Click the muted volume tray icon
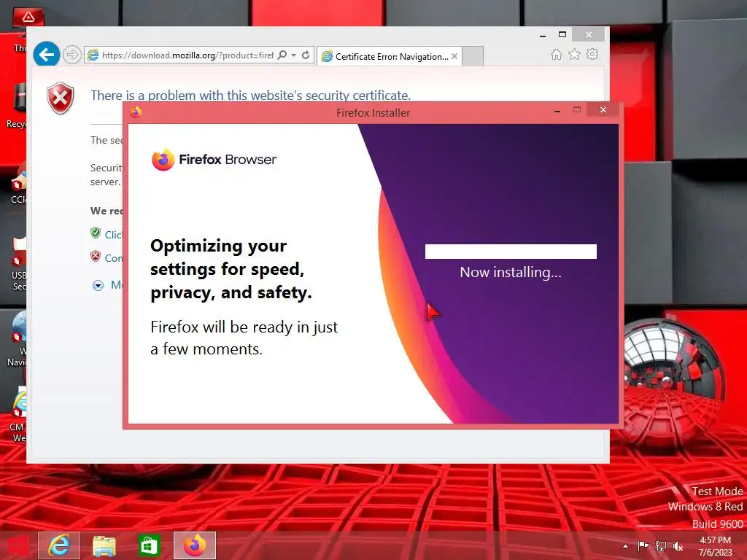Screen dimensions: 747x560 point(678,545)
